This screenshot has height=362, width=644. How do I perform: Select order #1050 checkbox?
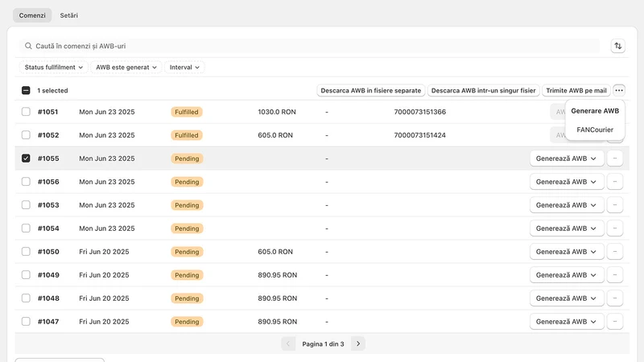pos(26,252)
